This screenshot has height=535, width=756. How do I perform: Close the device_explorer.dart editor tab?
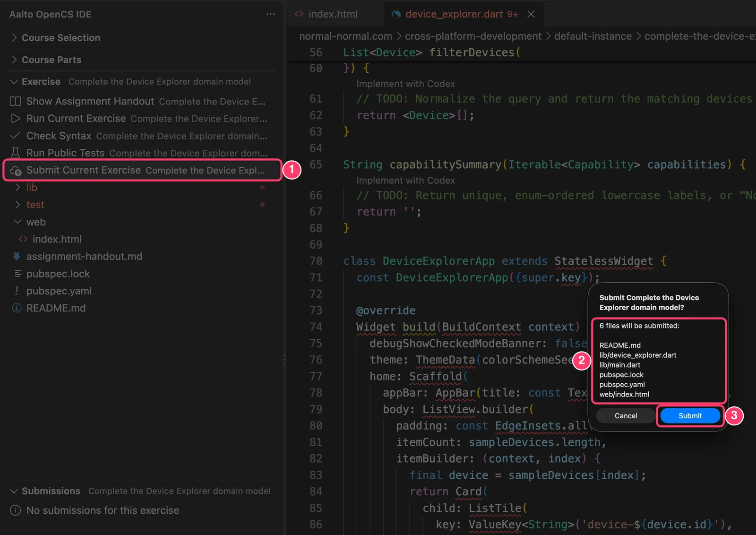[531, 14]
